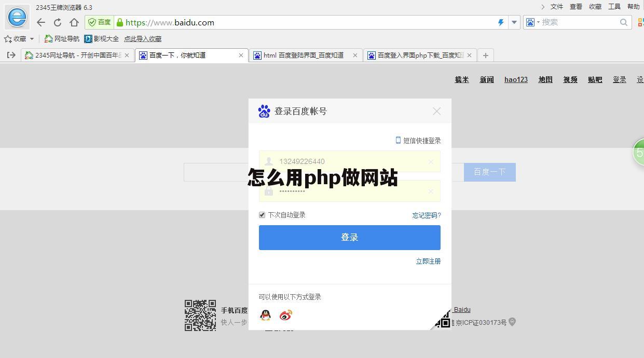The height and width of the screenshot is (358, 644).
Task: Click the 手机百度 QR code
Action: (x=200, y=315)
